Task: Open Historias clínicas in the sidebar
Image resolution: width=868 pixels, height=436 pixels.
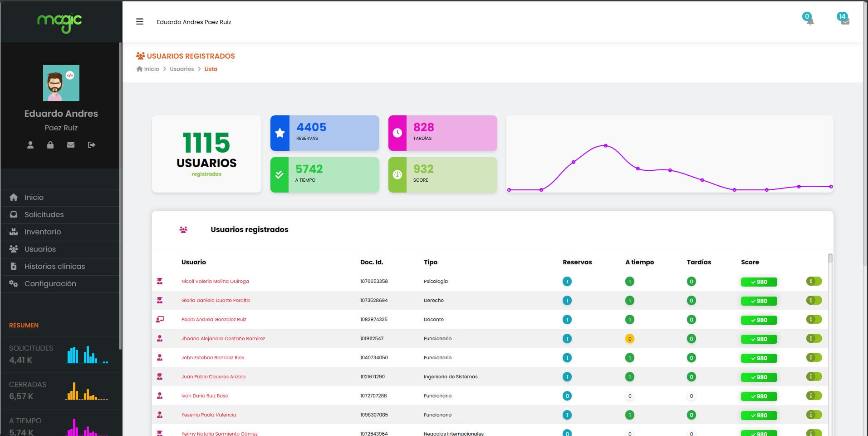Action: point(54,266)
